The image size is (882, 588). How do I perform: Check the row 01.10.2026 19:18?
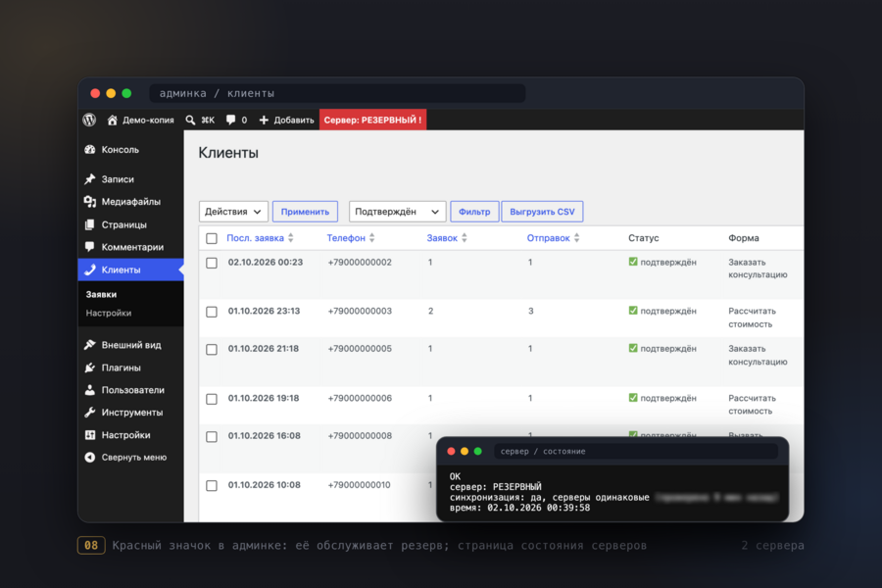pos(212,399)
